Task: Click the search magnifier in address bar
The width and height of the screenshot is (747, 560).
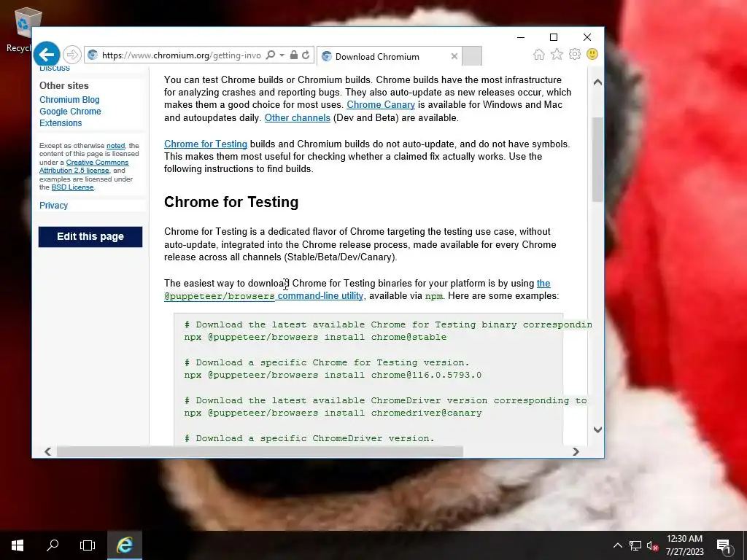Action: tap(271, 55)
